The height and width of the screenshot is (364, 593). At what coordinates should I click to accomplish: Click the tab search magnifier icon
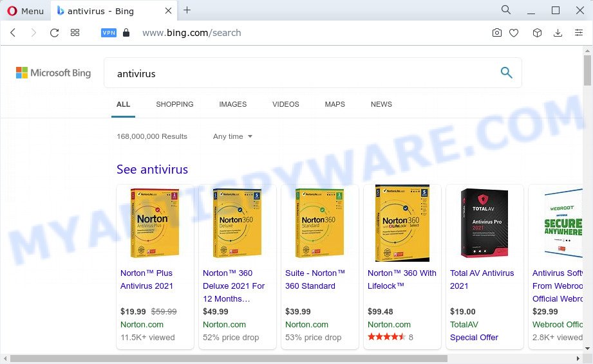click(505, 10)
